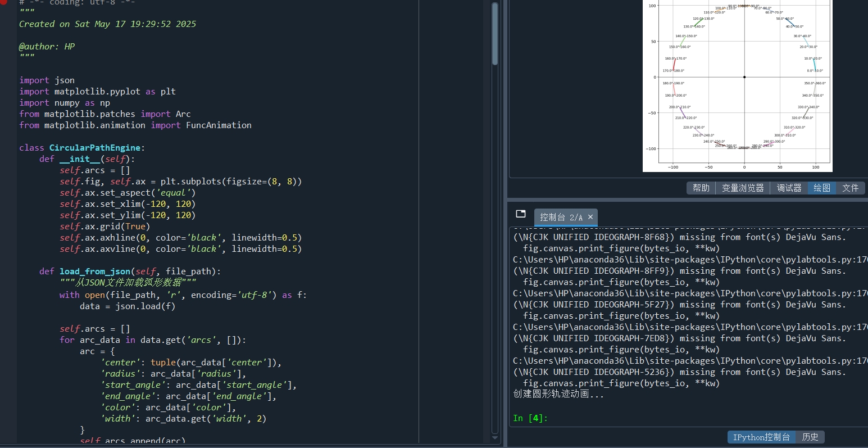Select the 绘图 tab
This screenshot has width=868, height=448.
coord(822,188)
